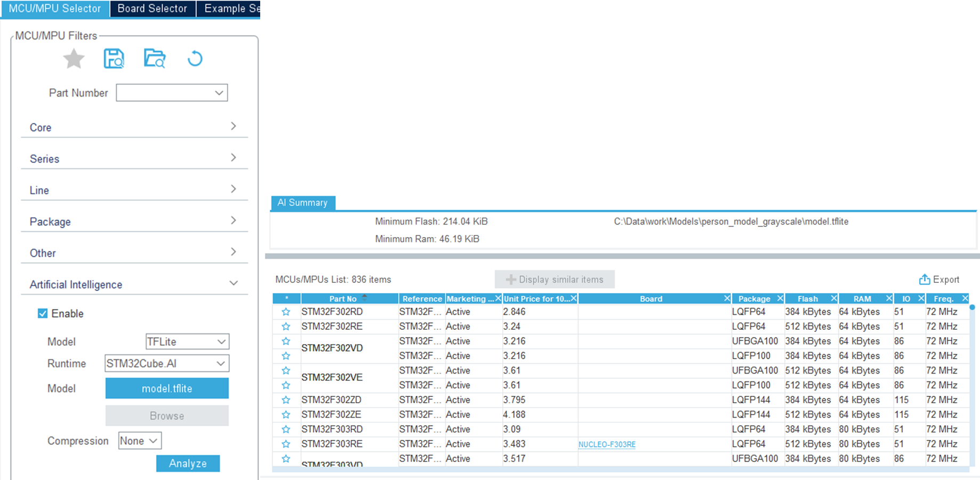
Task: Click the Board column header
Action: pos(651,298)
